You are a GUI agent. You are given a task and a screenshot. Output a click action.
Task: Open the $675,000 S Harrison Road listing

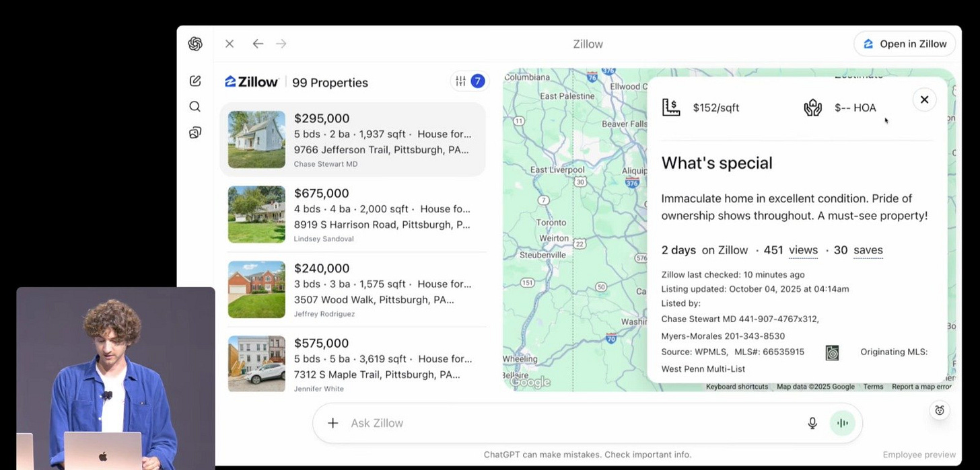[x=353, y=214]
